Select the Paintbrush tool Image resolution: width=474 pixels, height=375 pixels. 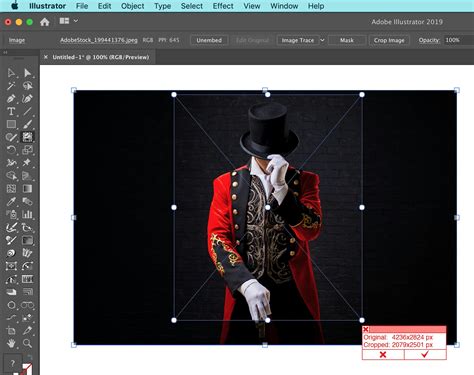coord(27,124)
